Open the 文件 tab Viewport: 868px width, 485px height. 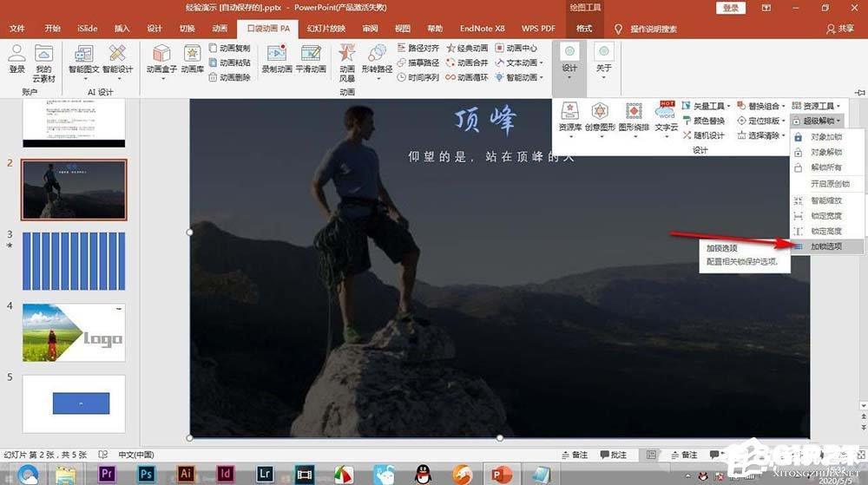(17, 29)
